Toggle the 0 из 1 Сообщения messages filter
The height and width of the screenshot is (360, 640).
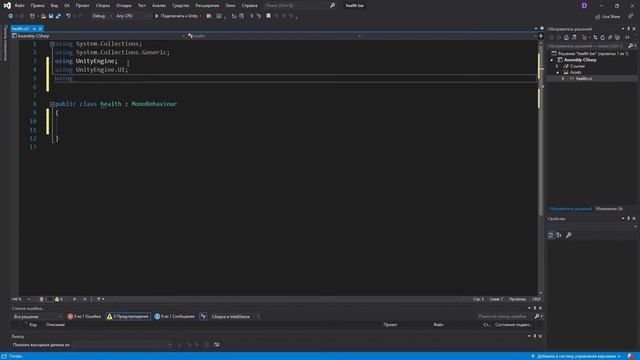(174, 317)
